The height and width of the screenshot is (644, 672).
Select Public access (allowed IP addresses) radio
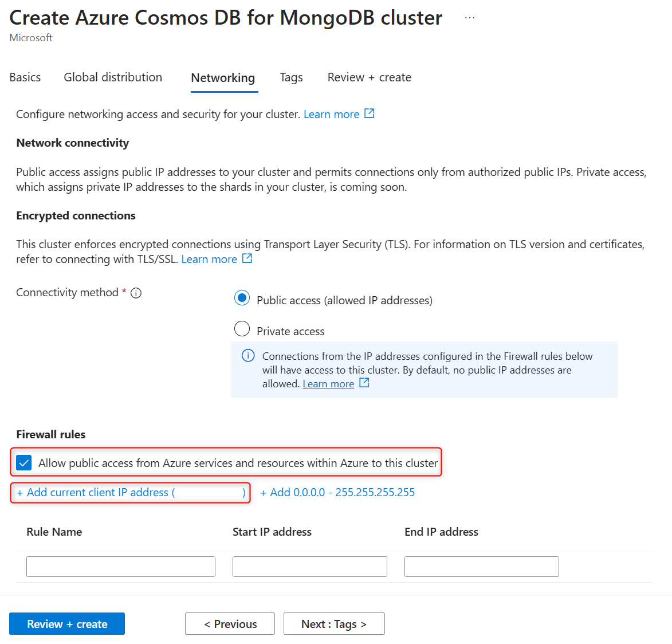(x=242, y=298)
